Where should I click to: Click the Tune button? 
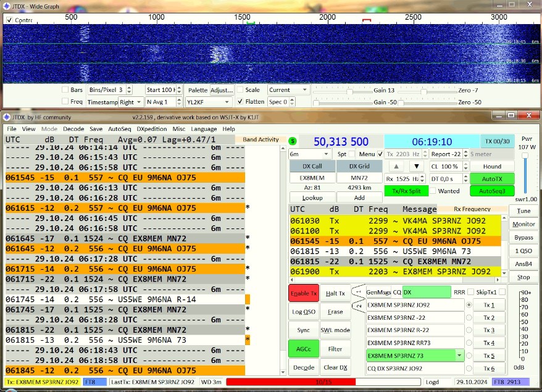523,211
